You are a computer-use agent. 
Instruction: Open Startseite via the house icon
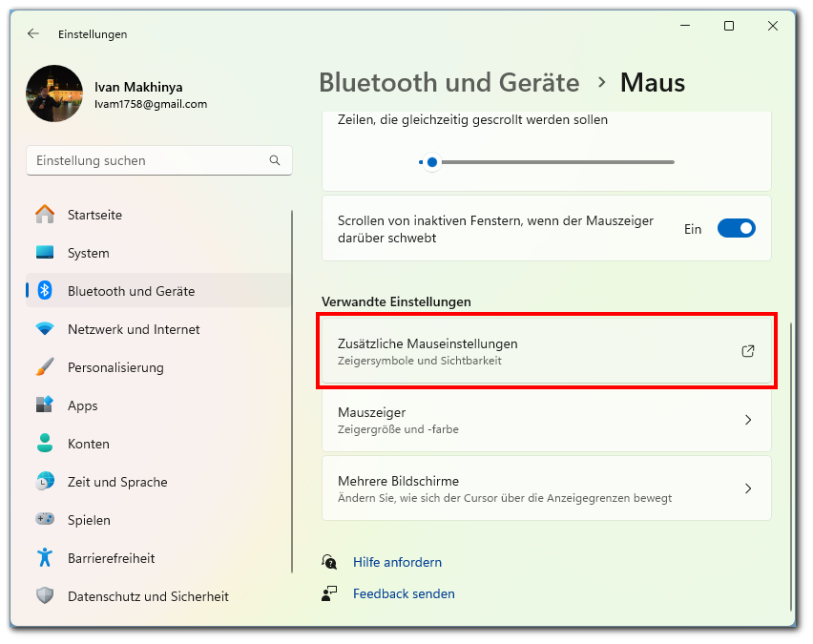45,215
